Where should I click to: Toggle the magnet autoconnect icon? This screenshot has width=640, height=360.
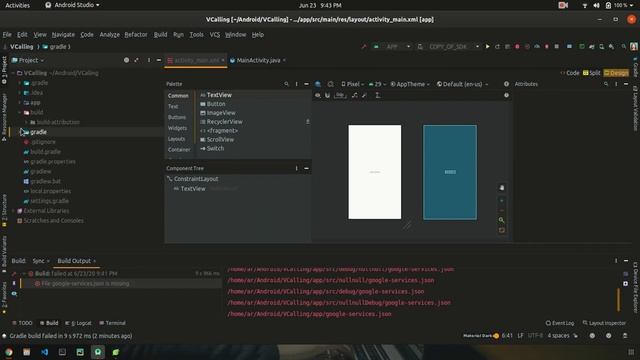[327, 96]
